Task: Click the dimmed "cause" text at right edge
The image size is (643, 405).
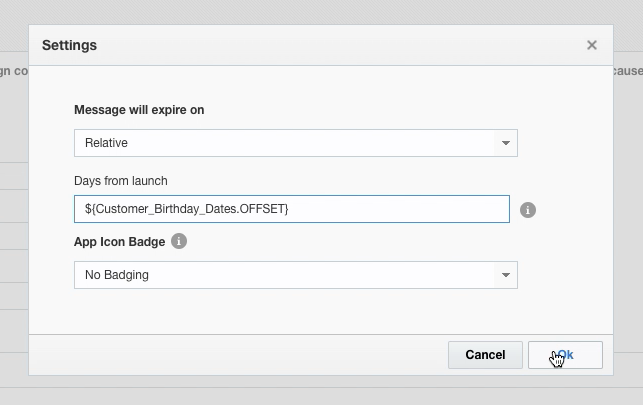Action: point(627,71)
